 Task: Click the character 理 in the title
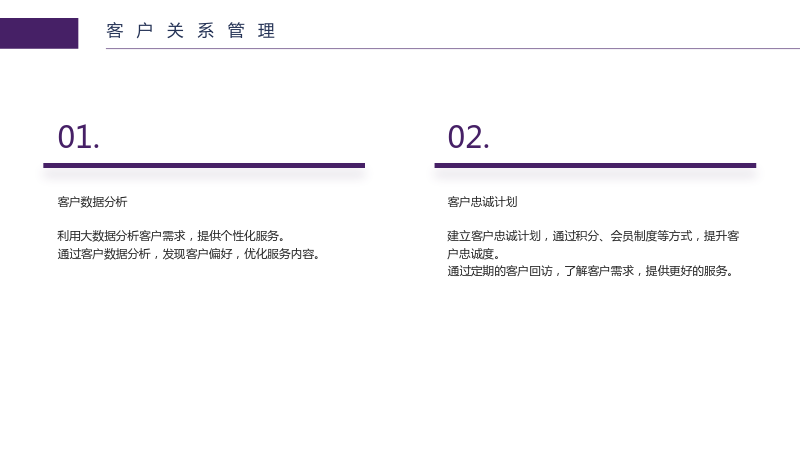click(267, 31)
